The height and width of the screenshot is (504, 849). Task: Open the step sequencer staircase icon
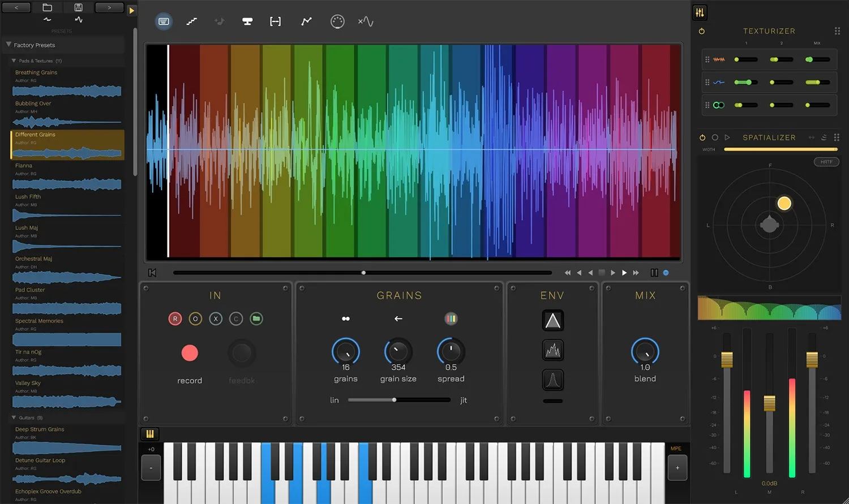[192, 21]
